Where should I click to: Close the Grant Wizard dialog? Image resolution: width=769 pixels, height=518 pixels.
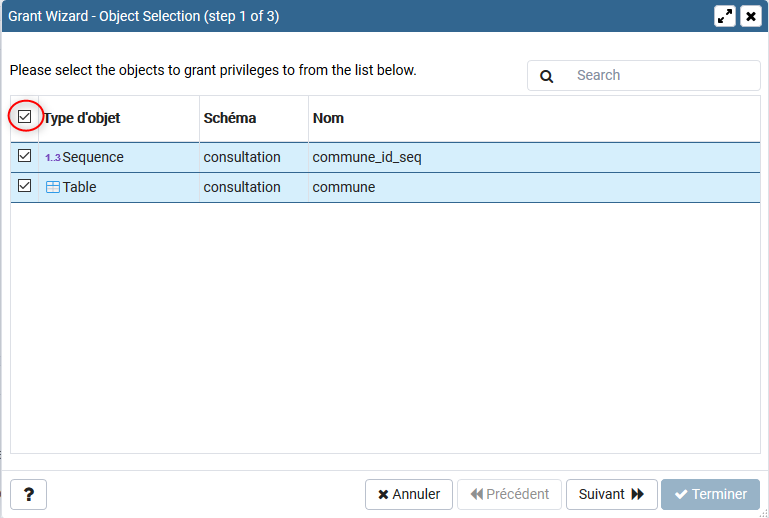tap(750, 16)
